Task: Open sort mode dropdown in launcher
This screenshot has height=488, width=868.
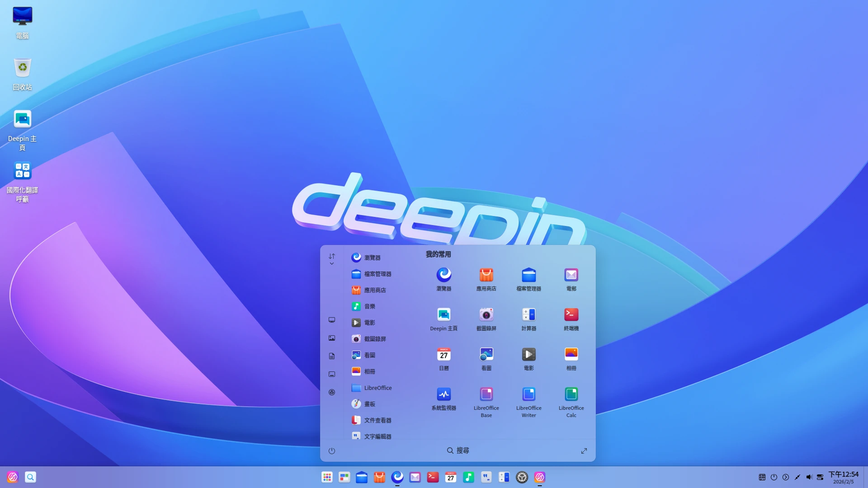Action: pos(332,259)
